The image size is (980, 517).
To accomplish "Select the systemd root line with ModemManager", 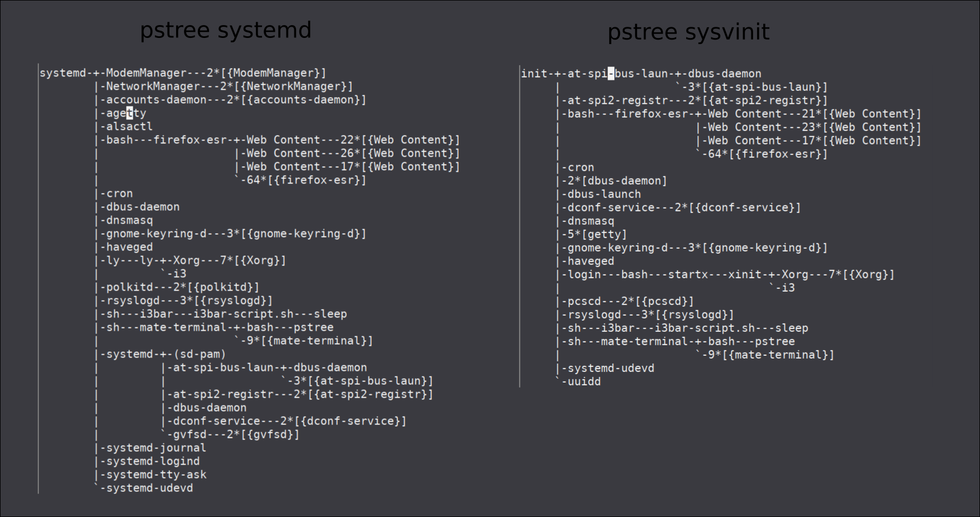I will [183, 73].
